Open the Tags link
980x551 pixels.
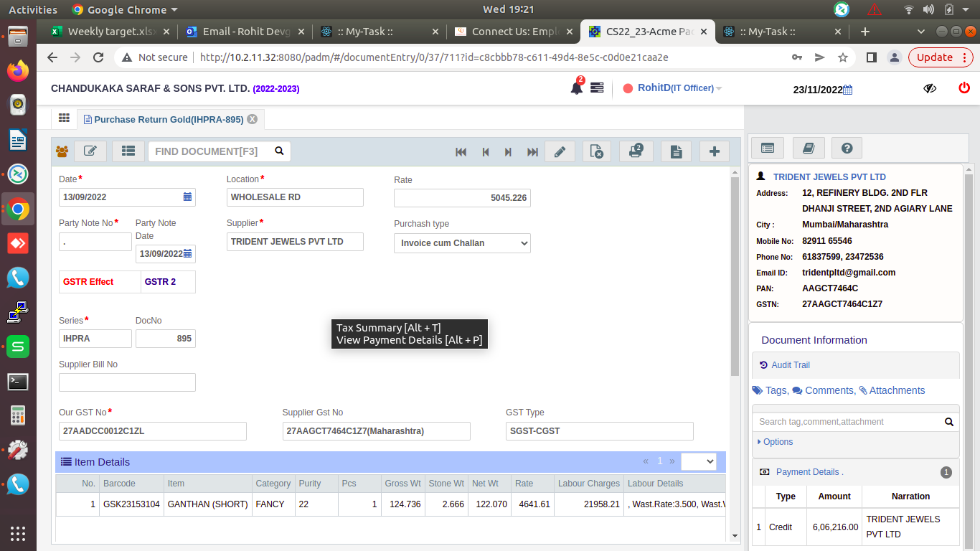click(770, 390)
